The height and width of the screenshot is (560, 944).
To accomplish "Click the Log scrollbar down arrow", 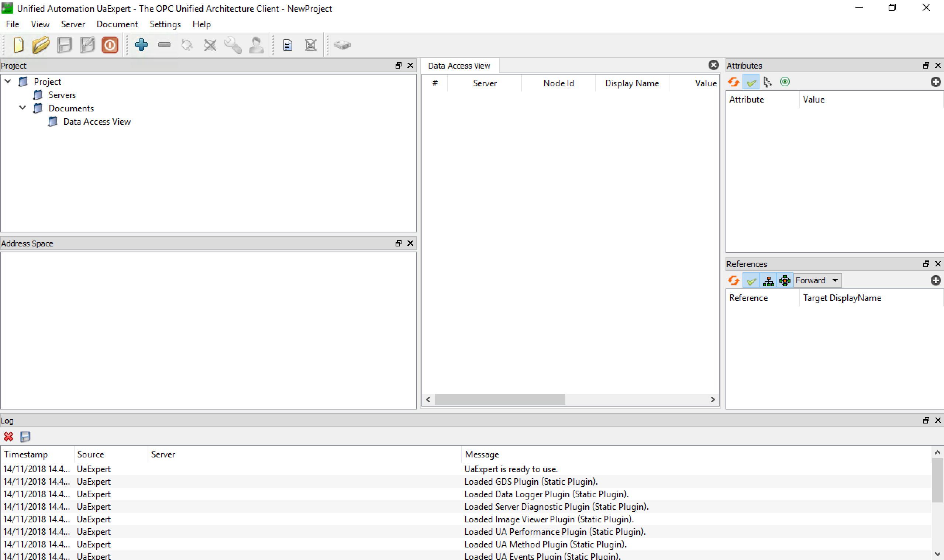I will click(x=938, y=554).
